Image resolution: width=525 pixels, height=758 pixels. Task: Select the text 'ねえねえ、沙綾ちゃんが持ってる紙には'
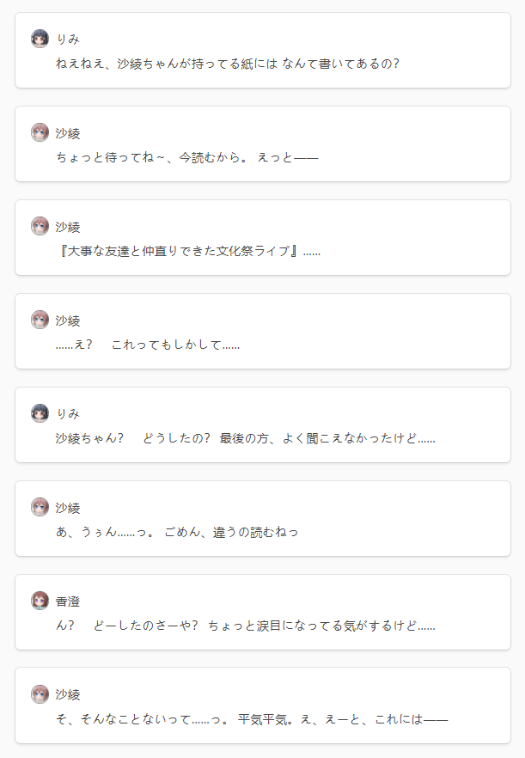(x=167, y=64)
